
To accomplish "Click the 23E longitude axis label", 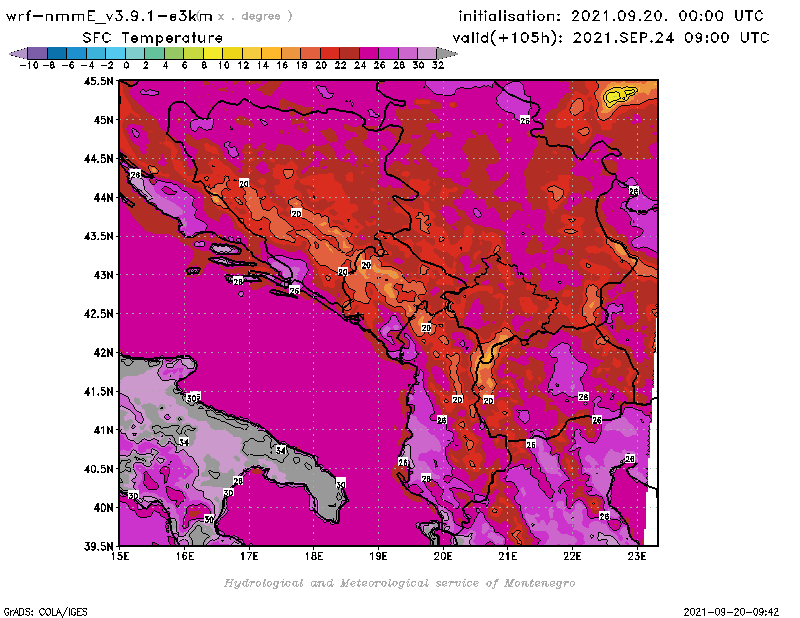I will [x=637, y=556].
